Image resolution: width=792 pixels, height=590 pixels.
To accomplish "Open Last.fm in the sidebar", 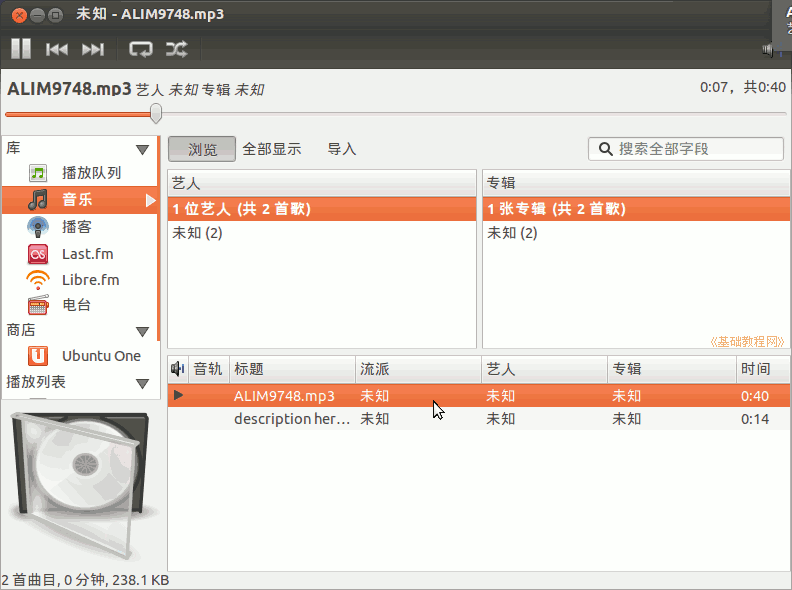I will click(89, 254).
